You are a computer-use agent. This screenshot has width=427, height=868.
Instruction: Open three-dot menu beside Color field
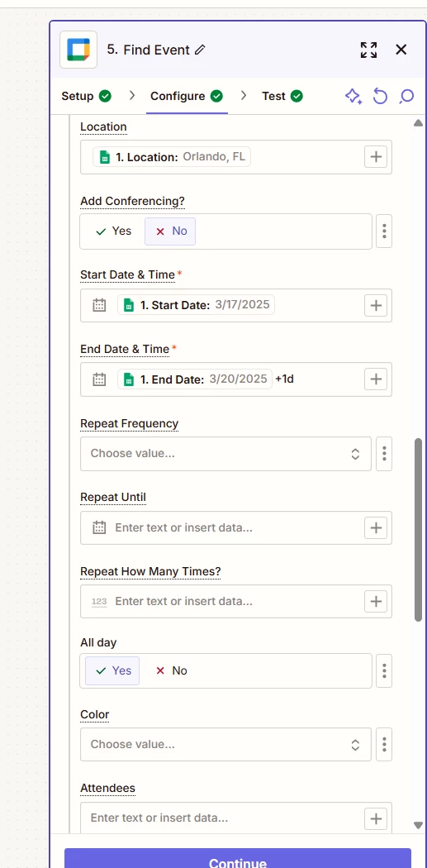coord(384,745)
